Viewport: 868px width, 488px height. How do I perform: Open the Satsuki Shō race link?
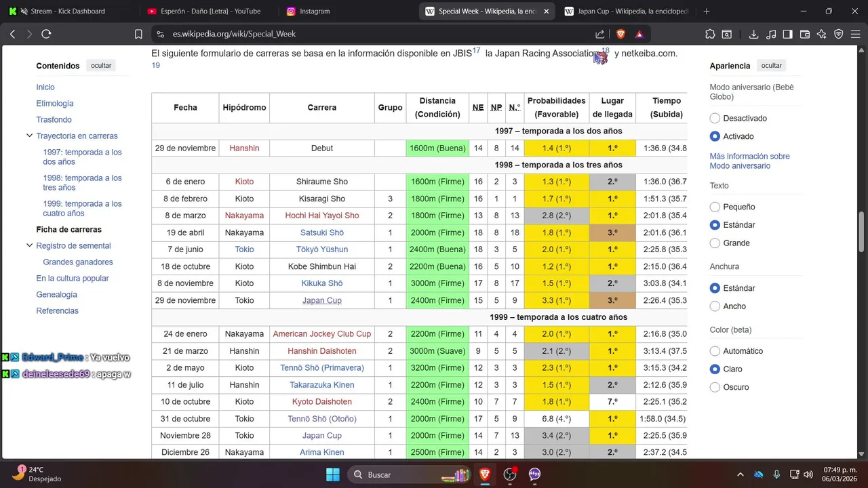coord(322,232)
